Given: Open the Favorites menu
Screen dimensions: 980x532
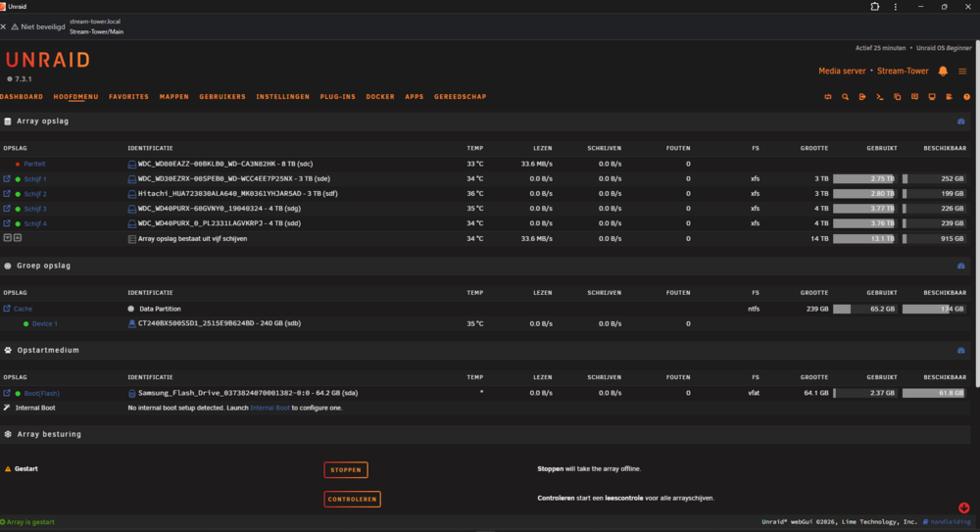Looking at the screenshot, I should [128, 97].
